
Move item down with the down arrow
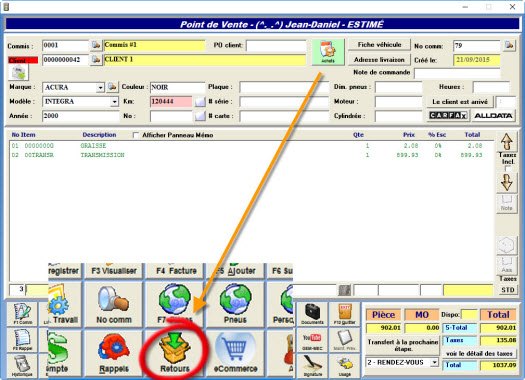pos(507,182)
